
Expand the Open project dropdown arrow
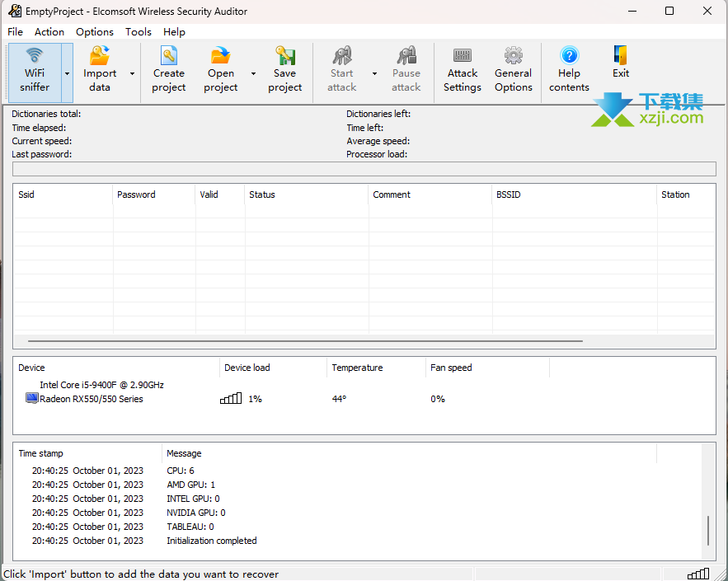253,73
